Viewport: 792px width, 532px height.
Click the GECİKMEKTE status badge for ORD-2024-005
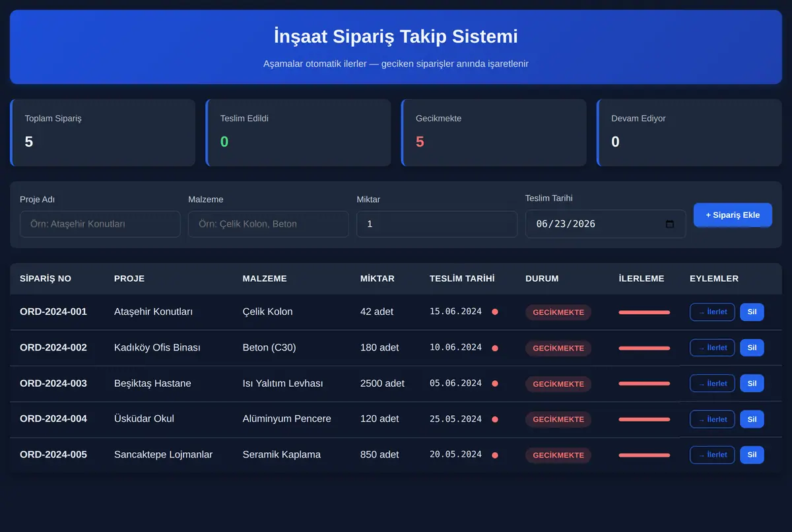[558, 455]
